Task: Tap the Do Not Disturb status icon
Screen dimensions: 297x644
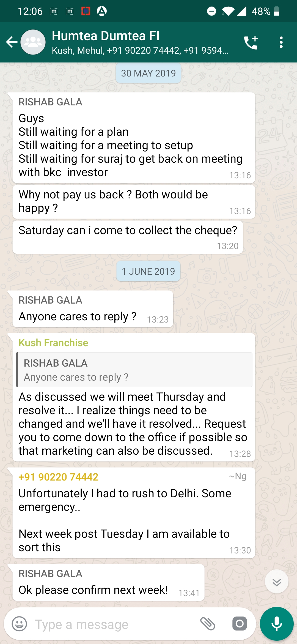Action: tap(211, 11)
